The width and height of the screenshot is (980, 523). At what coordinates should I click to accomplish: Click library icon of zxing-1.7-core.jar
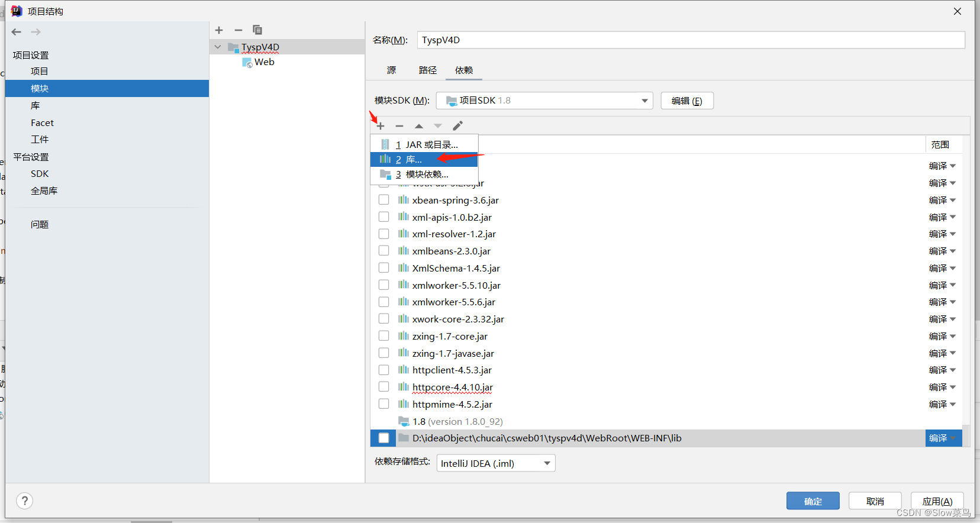pos(404,336)
